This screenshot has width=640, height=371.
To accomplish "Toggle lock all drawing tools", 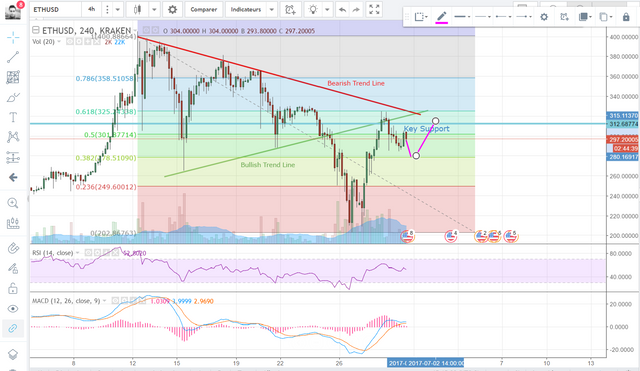I will click(x=13, y=288).
